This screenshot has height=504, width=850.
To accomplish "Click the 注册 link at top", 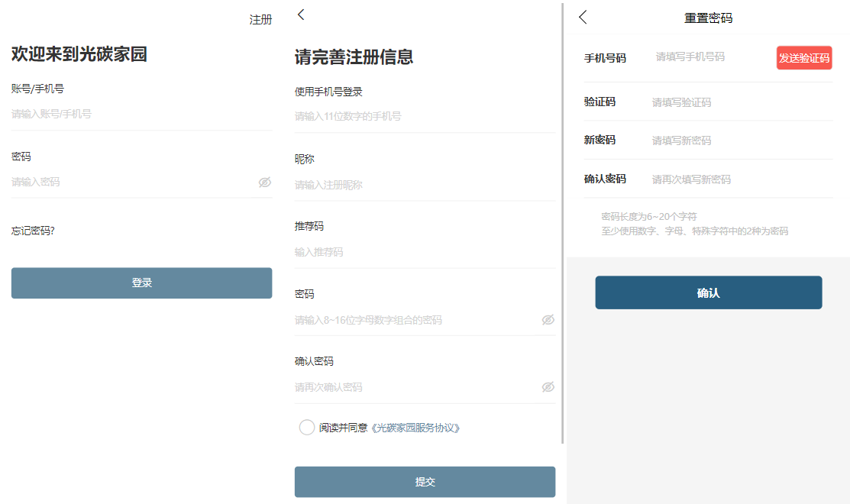I will (x=260, y=20).
